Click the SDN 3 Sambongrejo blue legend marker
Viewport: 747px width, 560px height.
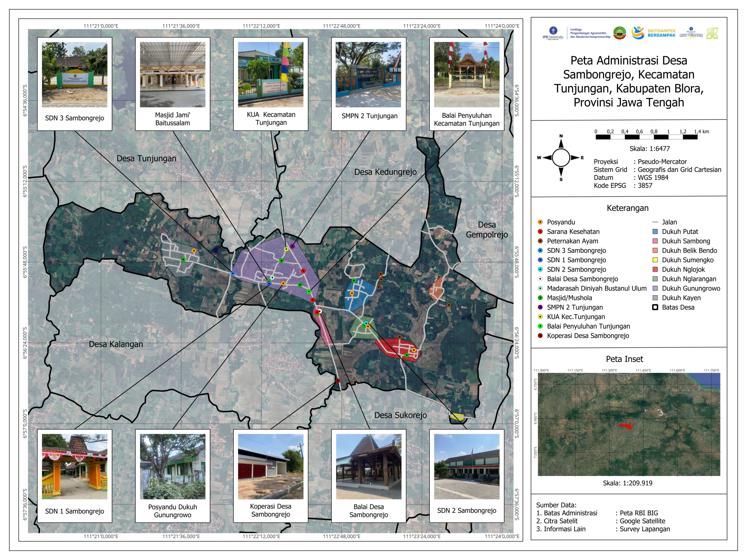pos(540,250)
